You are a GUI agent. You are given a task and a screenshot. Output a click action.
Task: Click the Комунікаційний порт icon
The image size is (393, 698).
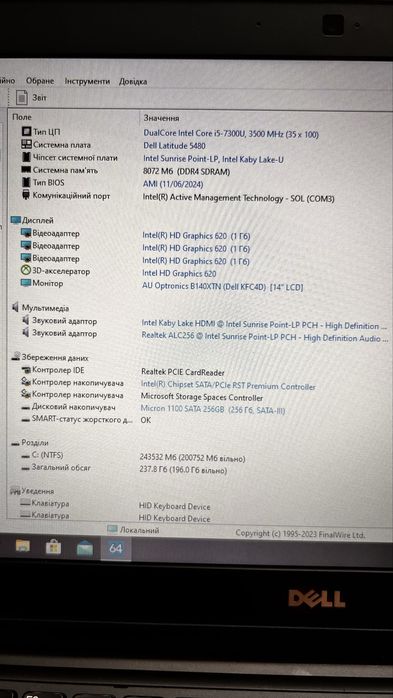[26, 195]
